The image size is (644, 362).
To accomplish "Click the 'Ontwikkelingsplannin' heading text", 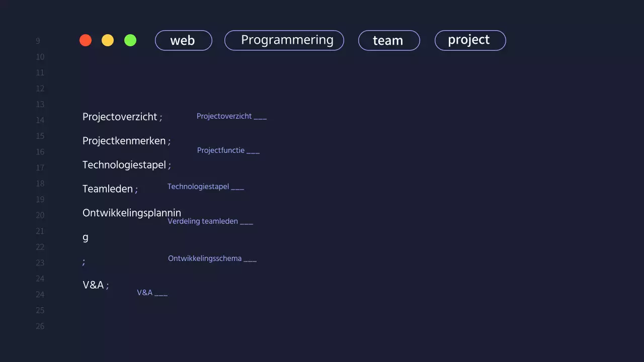I will 131,213.
